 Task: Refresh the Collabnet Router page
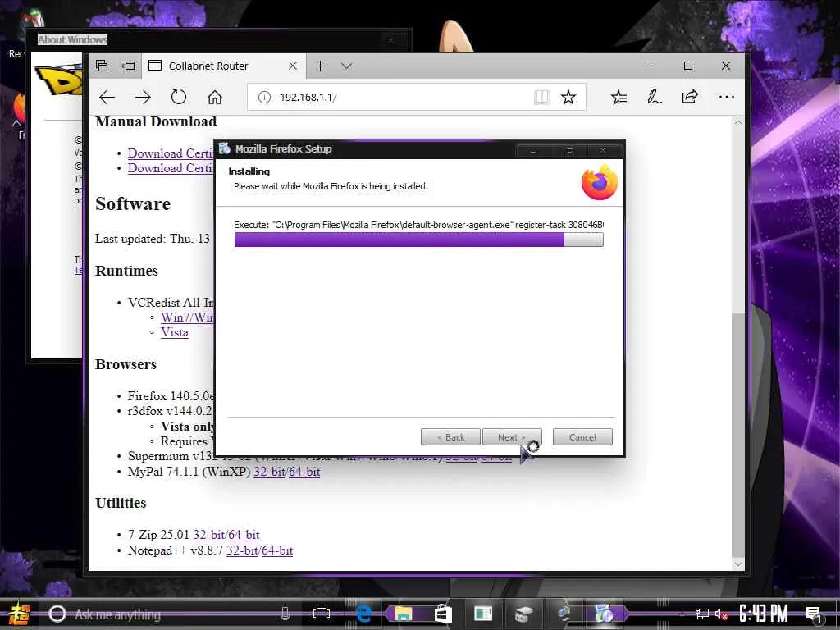pos(178,97)
